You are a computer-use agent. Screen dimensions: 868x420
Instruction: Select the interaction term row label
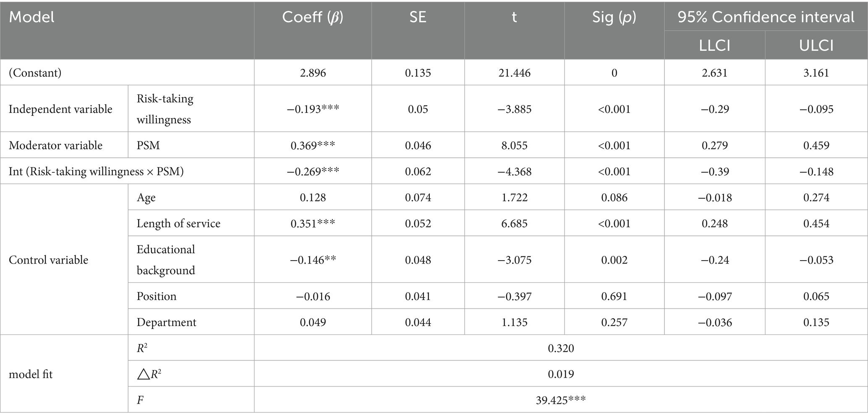[x=96, y=171]
